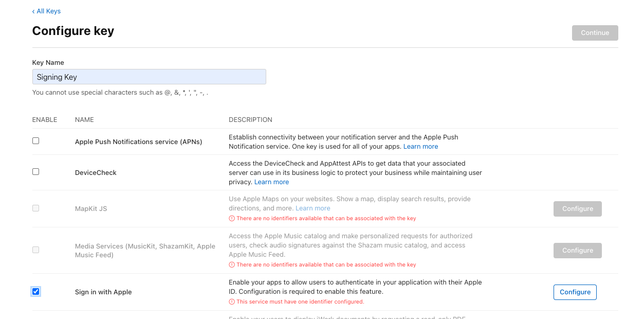Uncheck the Sign in with Apple checkbox
644x319 pixels.
click(35, 291)
